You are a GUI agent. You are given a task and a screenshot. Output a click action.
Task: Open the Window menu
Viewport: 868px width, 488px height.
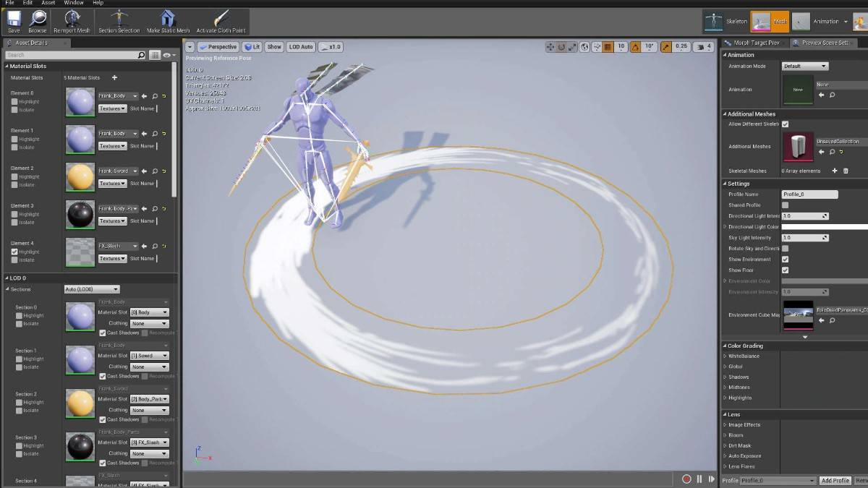coord(73,3)
